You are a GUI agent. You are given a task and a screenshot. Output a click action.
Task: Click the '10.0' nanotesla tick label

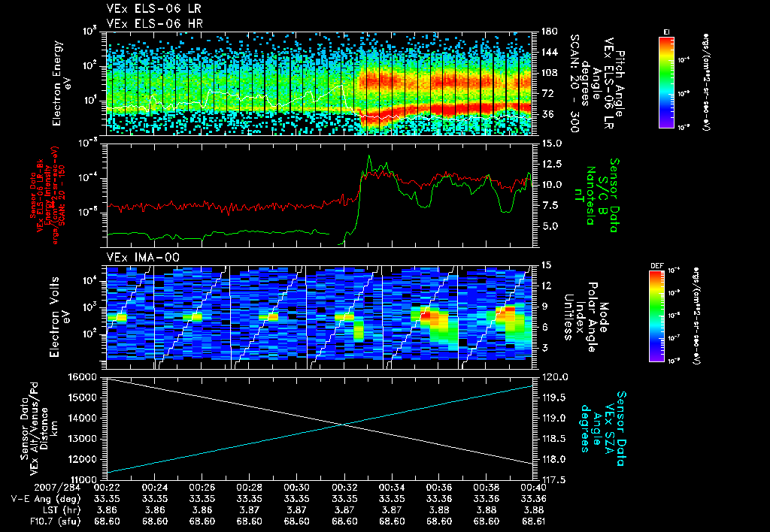tap(551, 185)
